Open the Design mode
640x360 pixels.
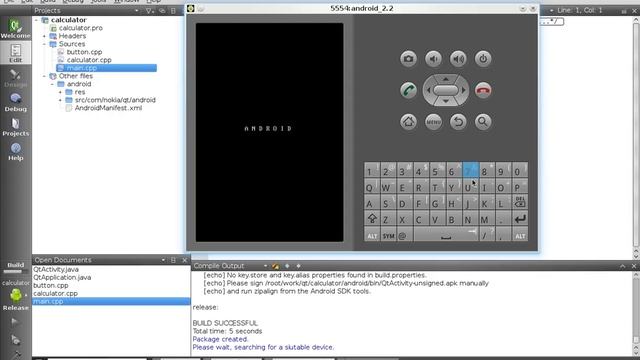[16, 78]
